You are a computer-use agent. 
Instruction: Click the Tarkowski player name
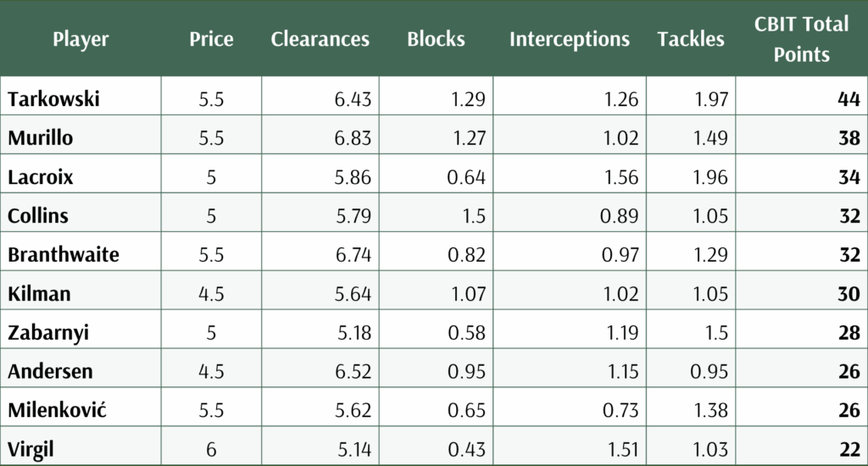(x=53, y=99)
